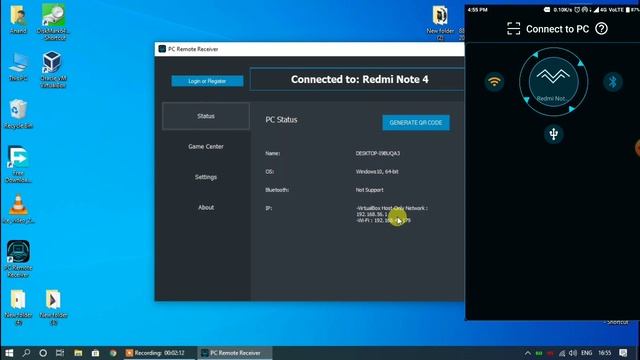This screenshot has width=640, height=360.
Task: Click the PC name value DESKTOP
Action: pos(378,153)
